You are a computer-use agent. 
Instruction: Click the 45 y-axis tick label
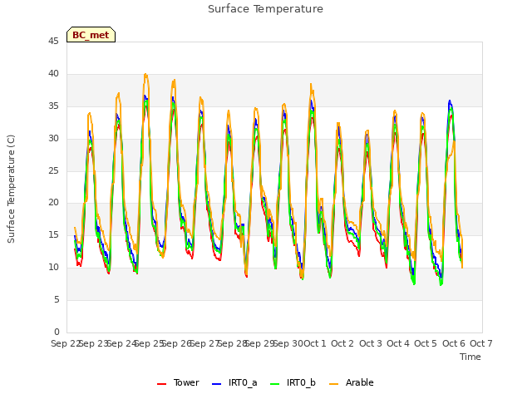click(53, 42)
